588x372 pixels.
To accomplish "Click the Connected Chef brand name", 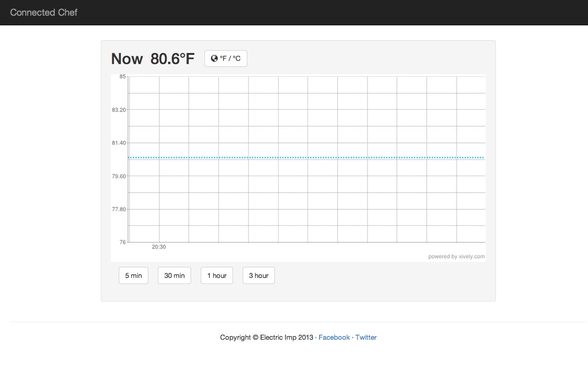I will coord(43,12).
